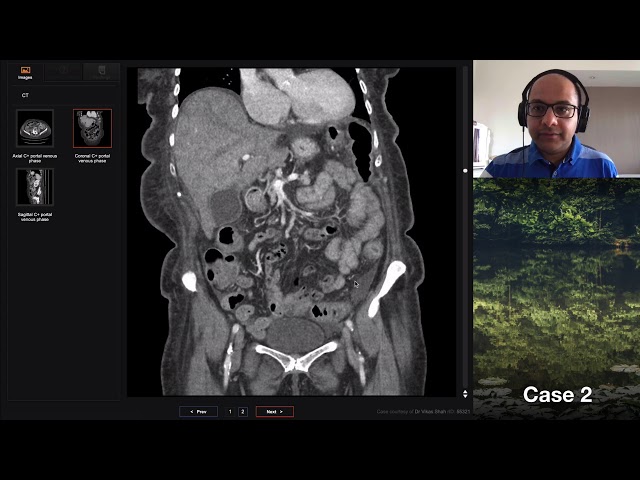The height and width of the screenshot is (480, 640).
Task: Click the Coronal C+ portal venous phase caption
Action: (x=92, y=158)
